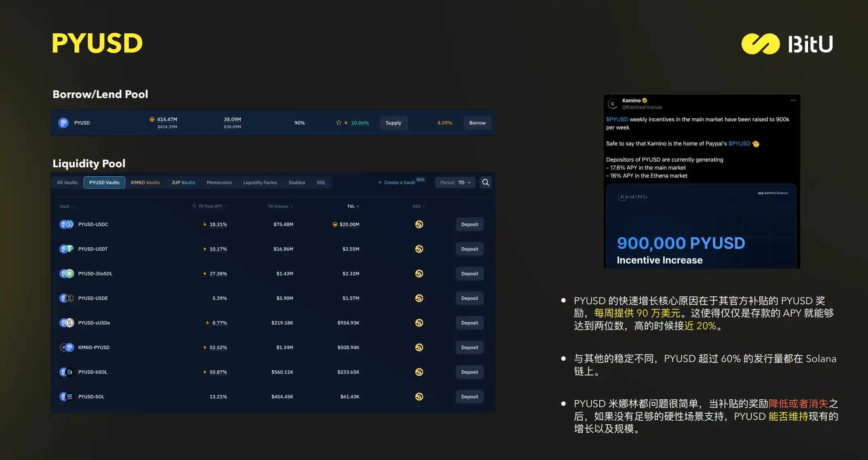Click the search magnifier icon
868x460 pixels.
click(486, 182)
